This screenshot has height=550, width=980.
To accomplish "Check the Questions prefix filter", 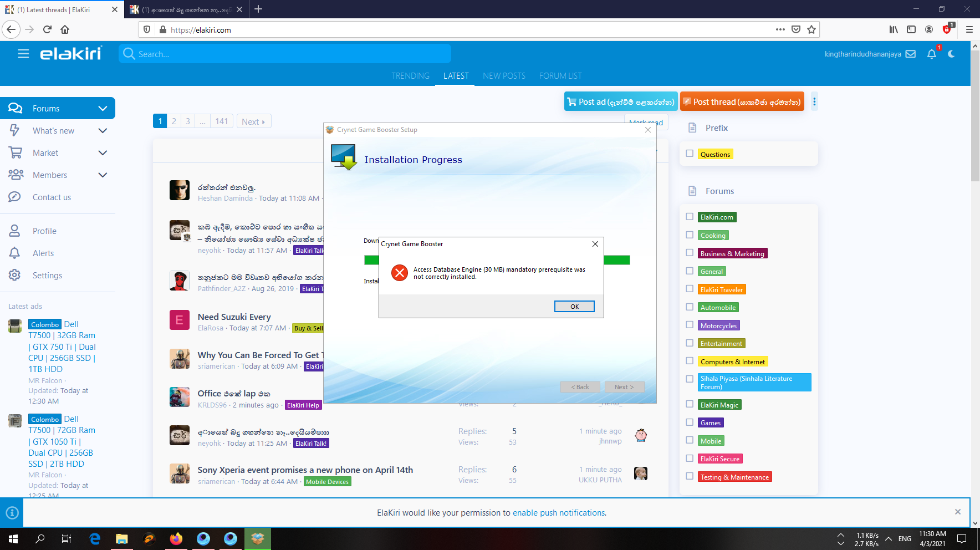I will coord(690,154).
